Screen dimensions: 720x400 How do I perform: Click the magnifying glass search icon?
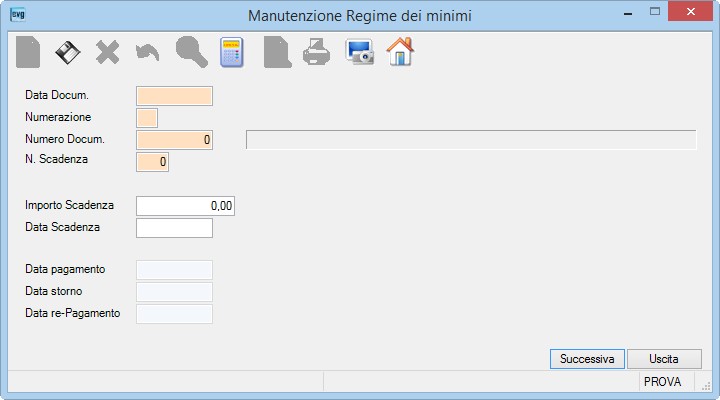pyautogui.click(x=191, y=52)
